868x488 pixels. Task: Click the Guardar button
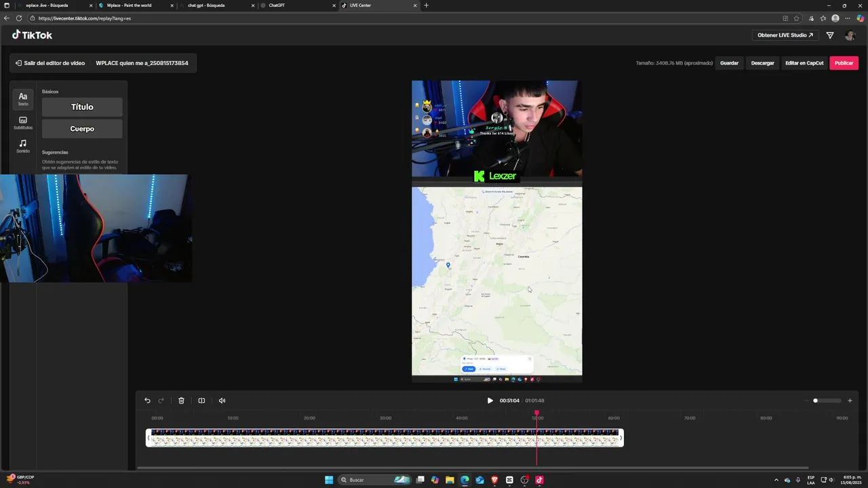[x=729, y=63]
